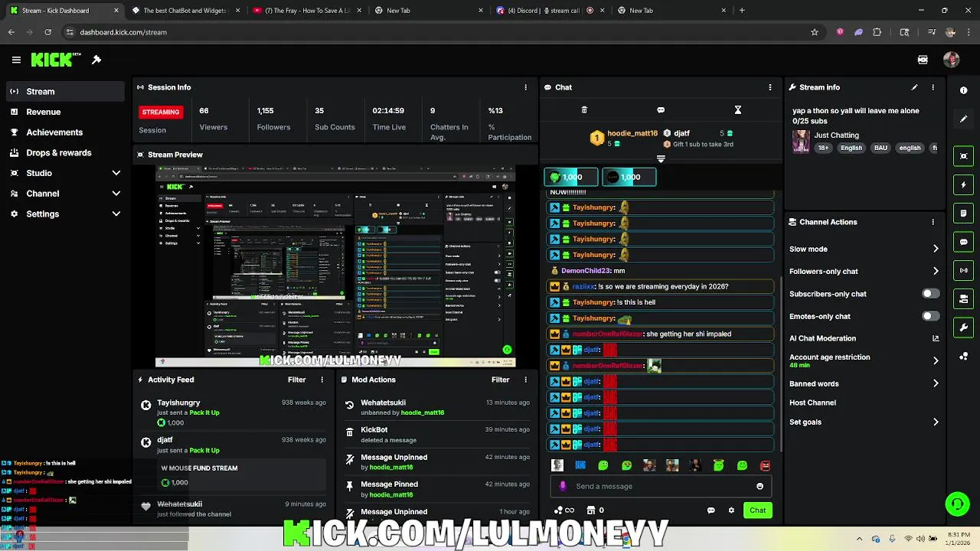Viewport: 980px width, 551px height.
Task: Open the Chat panel three-dot menu
Action: click(770, 87)
